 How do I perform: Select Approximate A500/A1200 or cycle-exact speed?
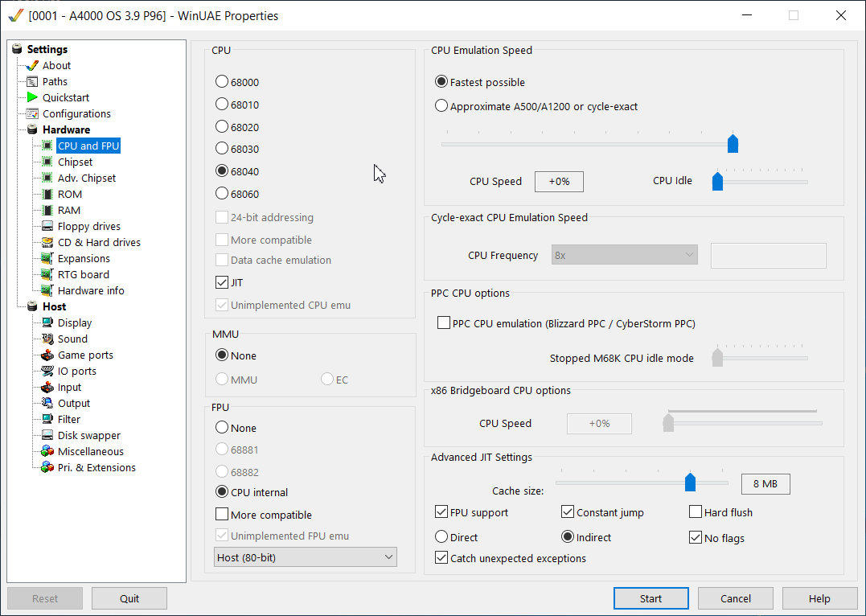pos(441,106)
